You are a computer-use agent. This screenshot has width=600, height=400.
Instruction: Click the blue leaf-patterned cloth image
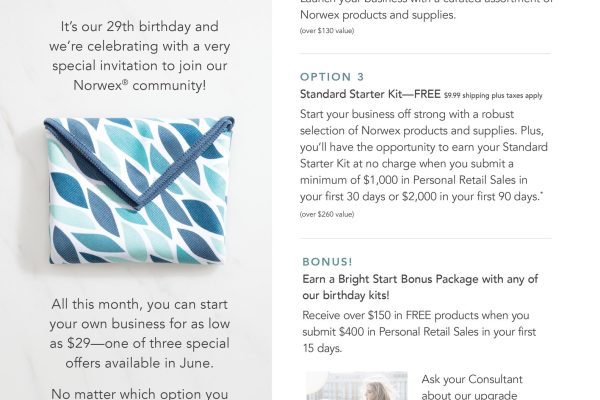[x=139, y=190]
